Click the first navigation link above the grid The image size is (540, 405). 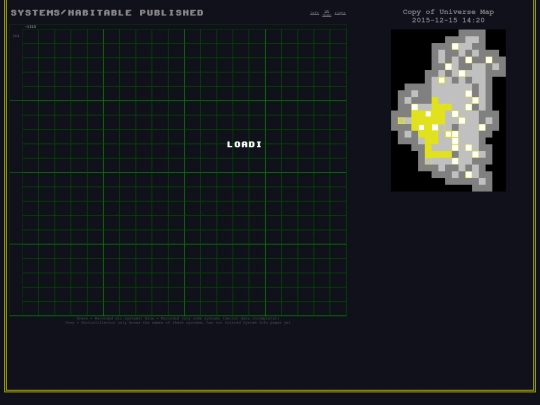pos(314,13)
